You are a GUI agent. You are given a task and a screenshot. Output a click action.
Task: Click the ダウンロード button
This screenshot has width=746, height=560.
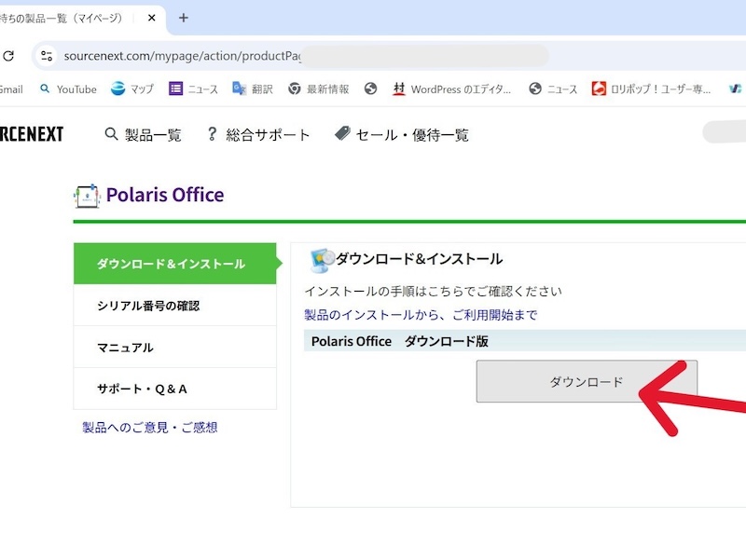pos(586,381)
